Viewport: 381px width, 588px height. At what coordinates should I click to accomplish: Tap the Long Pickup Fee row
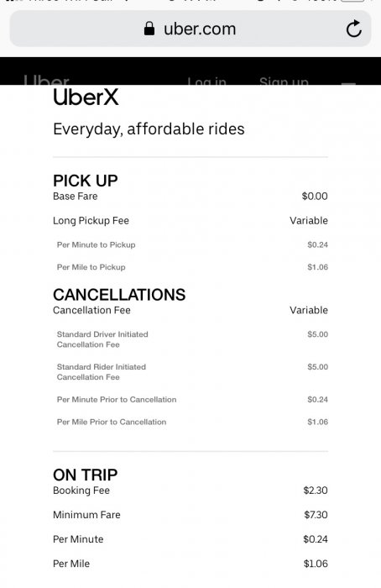(190, 220)
